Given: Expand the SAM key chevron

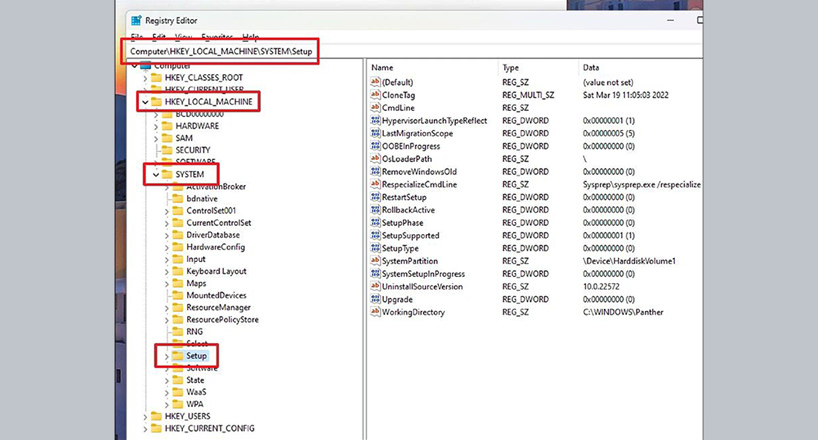Looking at the screenshot, I should [155, 138].
